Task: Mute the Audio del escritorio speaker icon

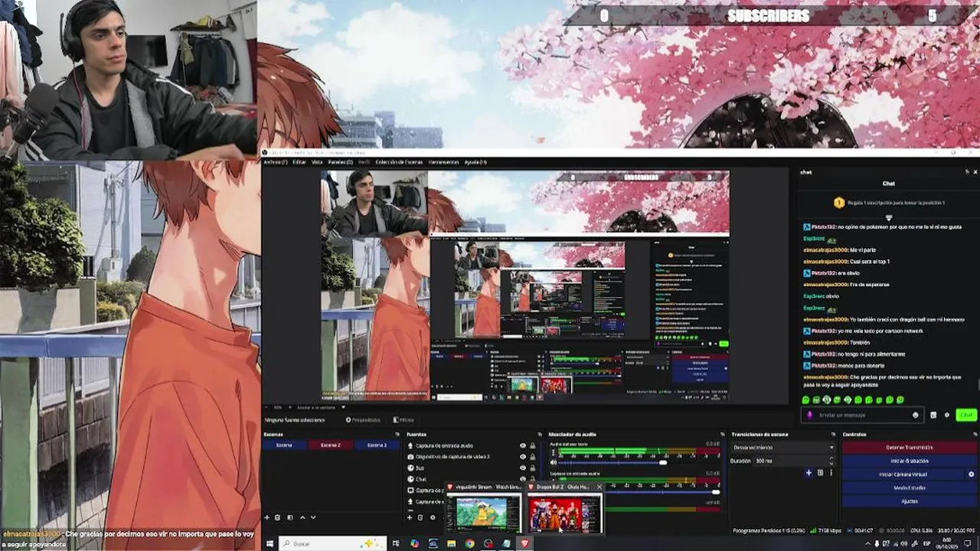Action: click(554, 462)
